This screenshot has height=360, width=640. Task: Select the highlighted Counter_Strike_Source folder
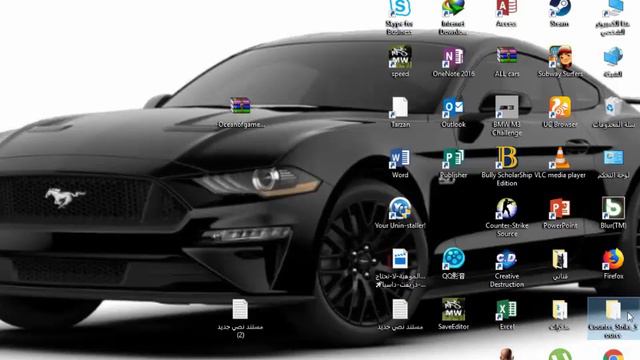[613, 318]
